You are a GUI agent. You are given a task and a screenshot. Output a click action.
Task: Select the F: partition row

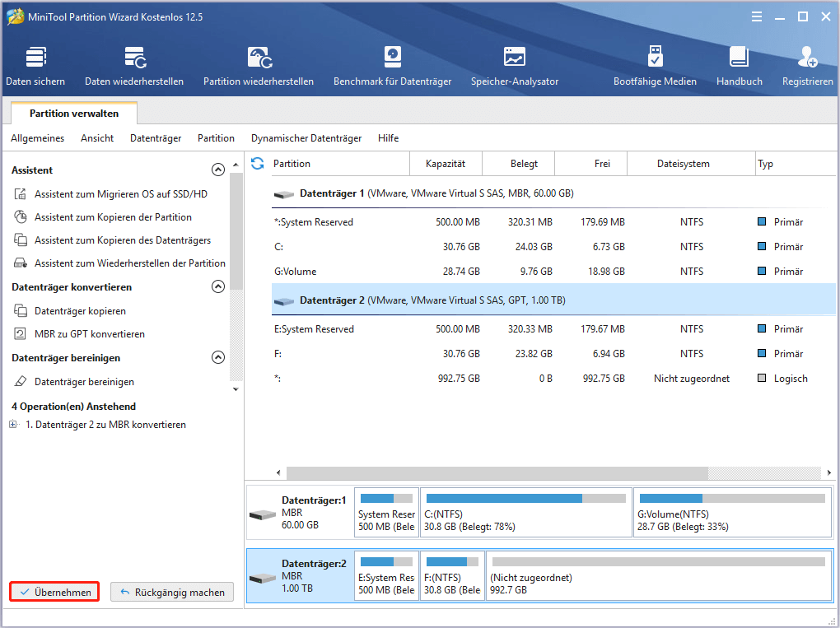pyautogui.click(x=553, y=353)
